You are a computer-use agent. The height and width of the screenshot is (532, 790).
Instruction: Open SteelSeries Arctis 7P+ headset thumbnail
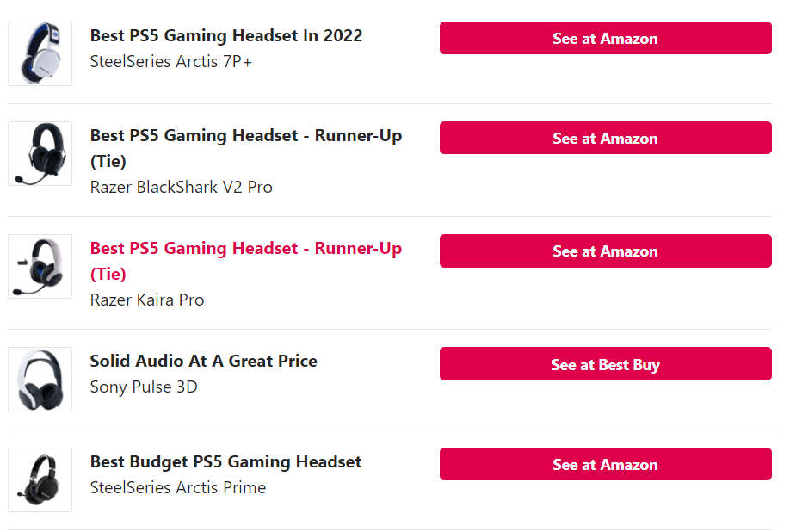(40, 53)
